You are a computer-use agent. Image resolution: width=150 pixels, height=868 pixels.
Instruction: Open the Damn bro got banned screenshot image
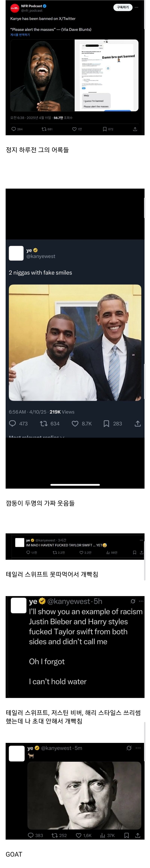106,75
